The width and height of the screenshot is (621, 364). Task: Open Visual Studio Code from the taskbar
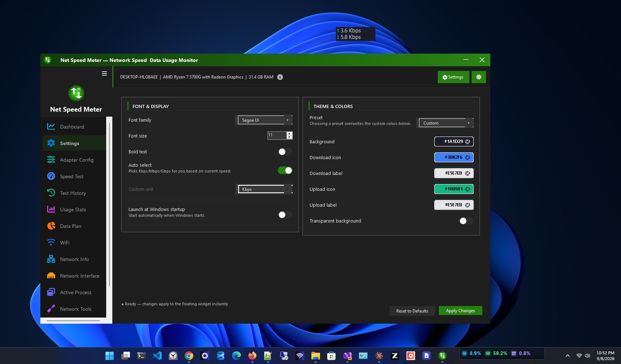pos(157,356)
